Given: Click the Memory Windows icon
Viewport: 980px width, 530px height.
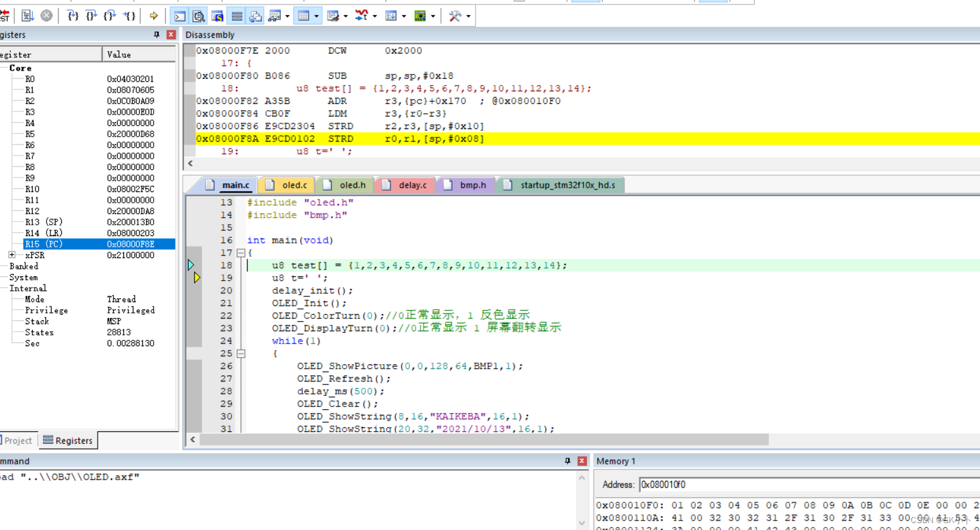Looking at the screenshot, I should [x=304, y=16].
